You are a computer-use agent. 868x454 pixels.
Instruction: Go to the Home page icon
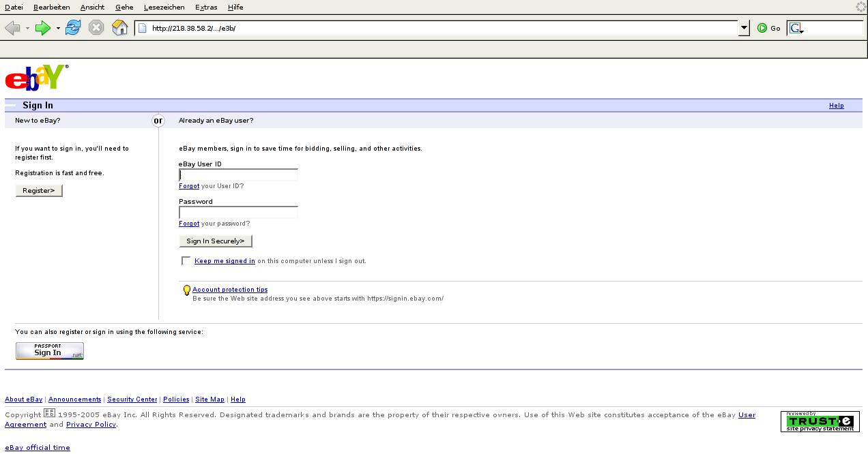click(120, 28)
